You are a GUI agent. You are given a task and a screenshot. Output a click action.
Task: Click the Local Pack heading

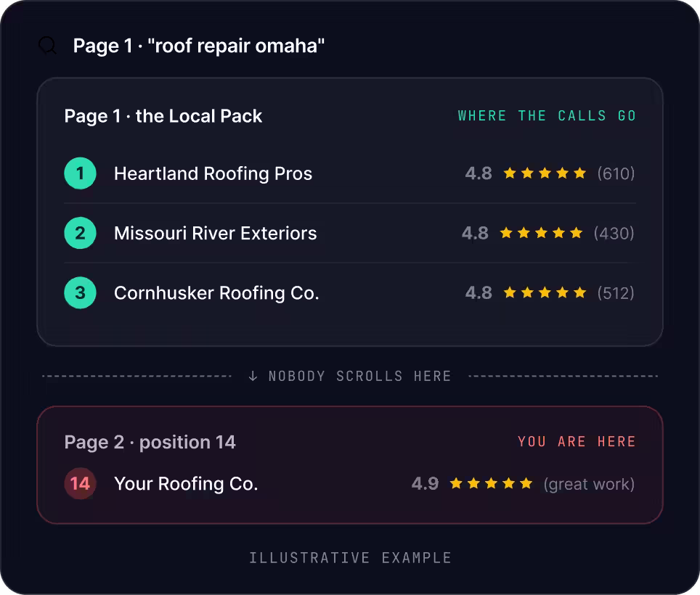coord(163,116)
